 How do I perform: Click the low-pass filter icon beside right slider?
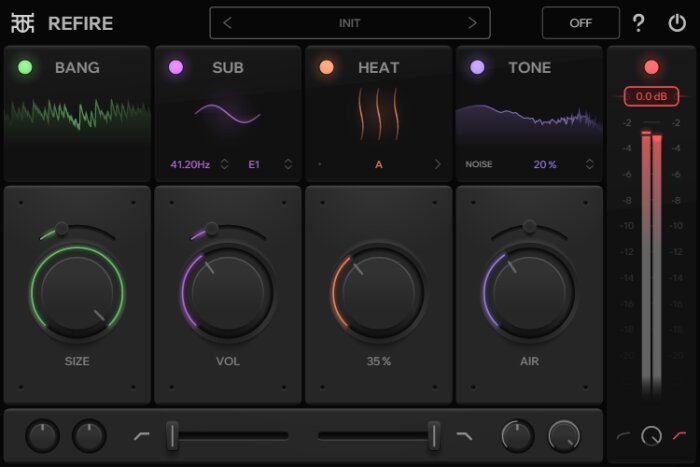coord(464,435)
